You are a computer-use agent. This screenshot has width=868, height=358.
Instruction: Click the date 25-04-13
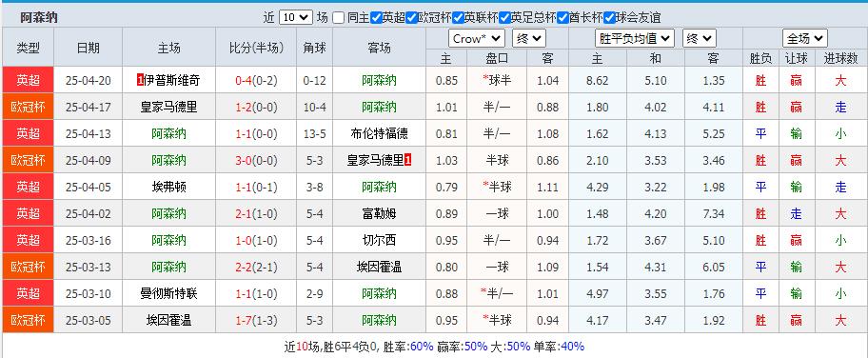pos(88,133)
